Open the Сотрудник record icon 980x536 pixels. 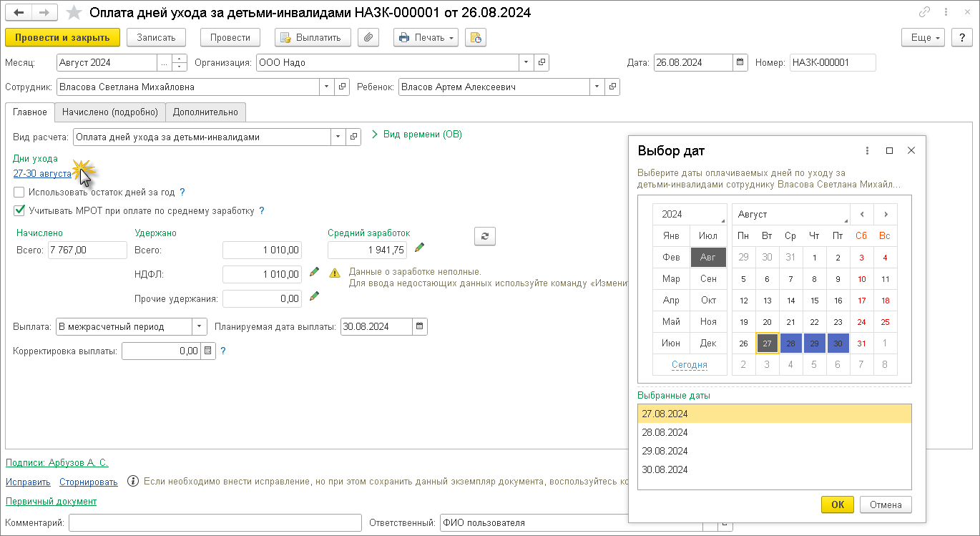click(x=342, y=87)
